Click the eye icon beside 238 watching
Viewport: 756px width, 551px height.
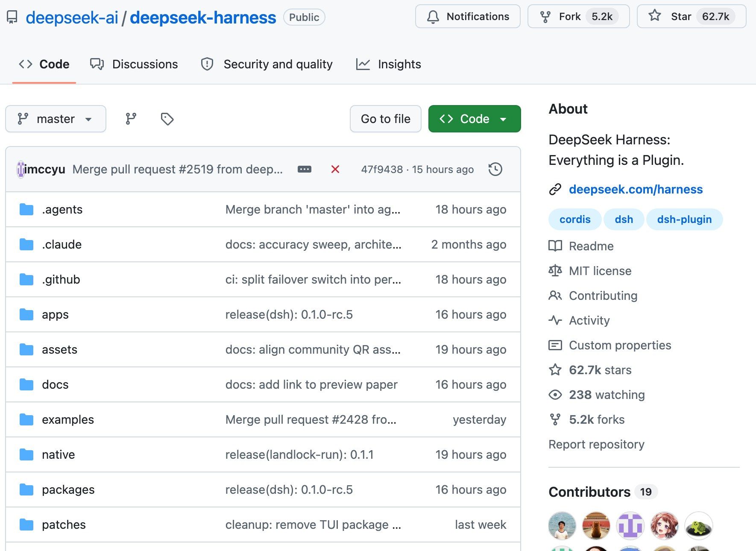coord(555,394)
